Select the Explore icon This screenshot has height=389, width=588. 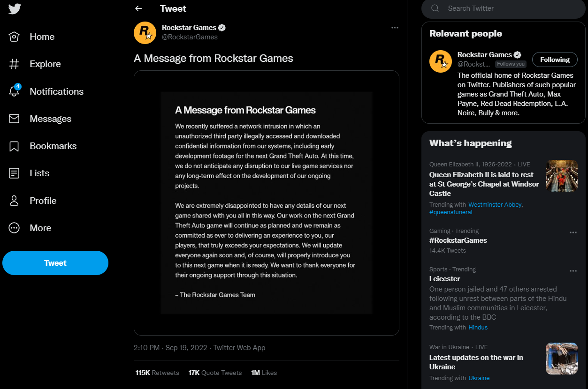[x=45, y=64]
